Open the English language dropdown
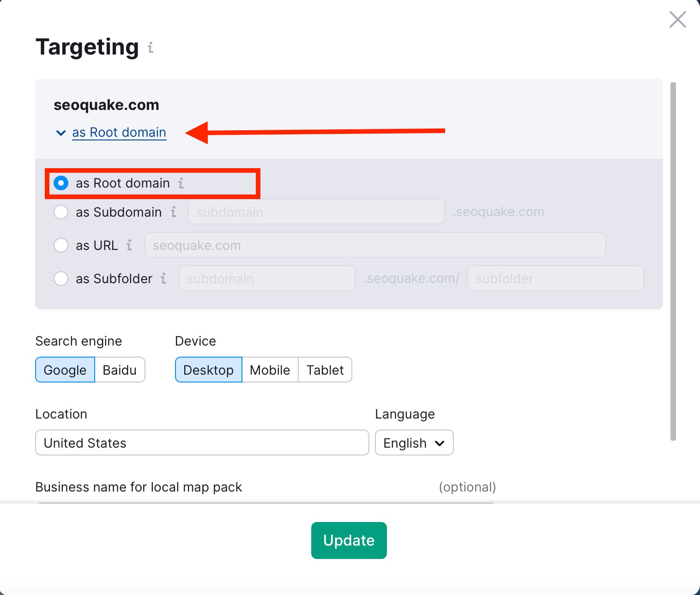The height and width of the screenshot is (595, 700). click(414, 443)
